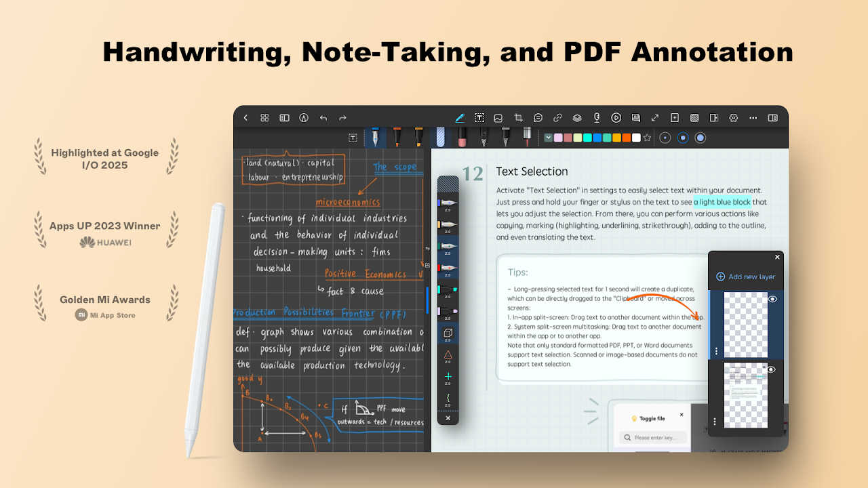Hide the top empty layer with its eye icon
868x488 pixels.
[773, 299]
